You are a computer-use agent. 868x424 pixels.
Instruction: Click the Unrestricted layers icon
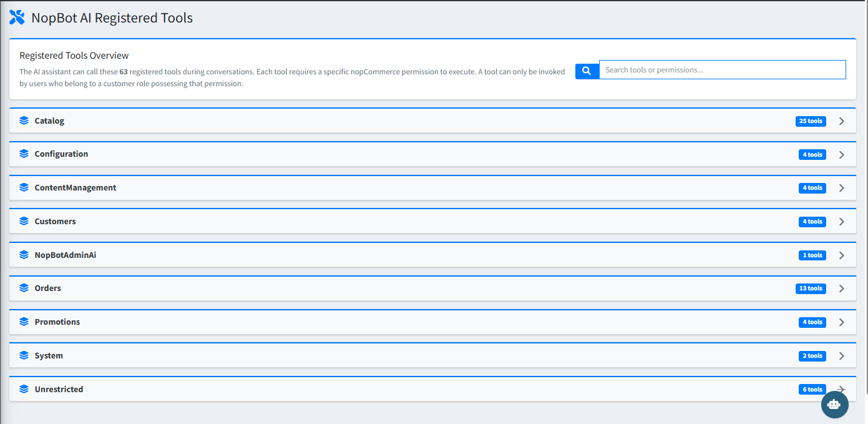(24, 389)
